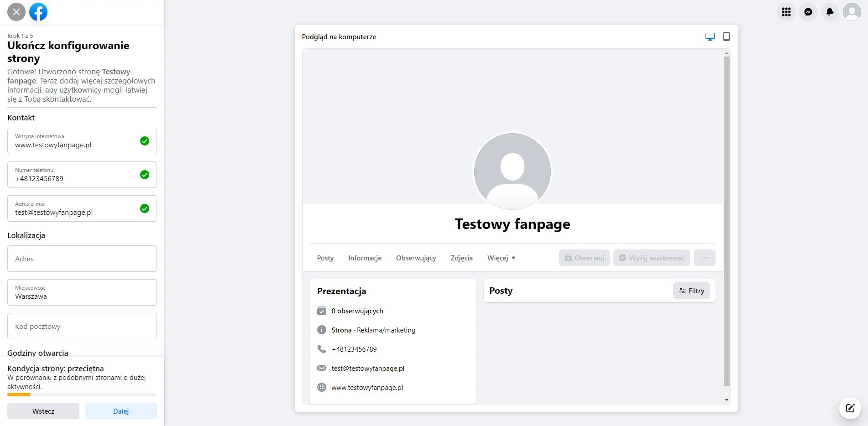Image resolution: width=868 pixels, height=426 pixels.
Task: Close the page setup with X icon
Action: click(x=16, y=12)
